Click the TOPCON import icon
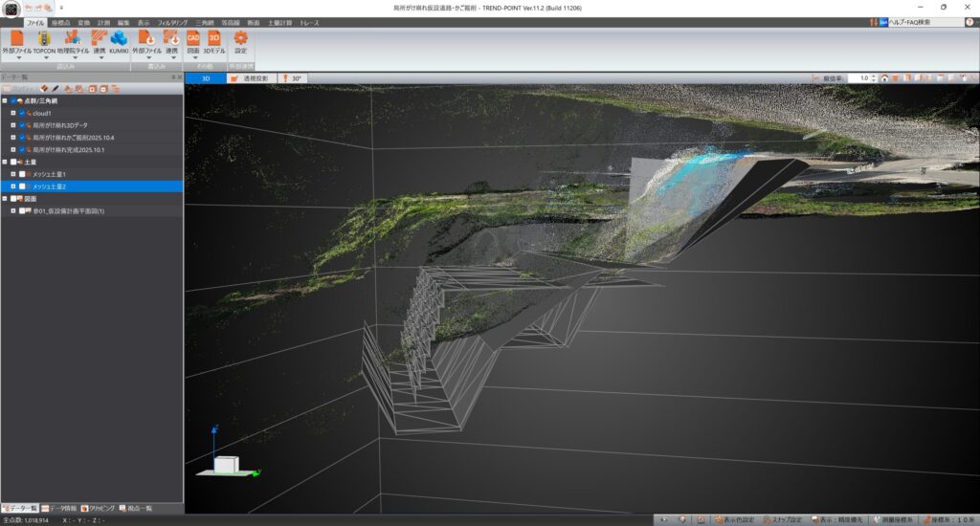The height and width of the screenshot is (526, 980). 45,37
